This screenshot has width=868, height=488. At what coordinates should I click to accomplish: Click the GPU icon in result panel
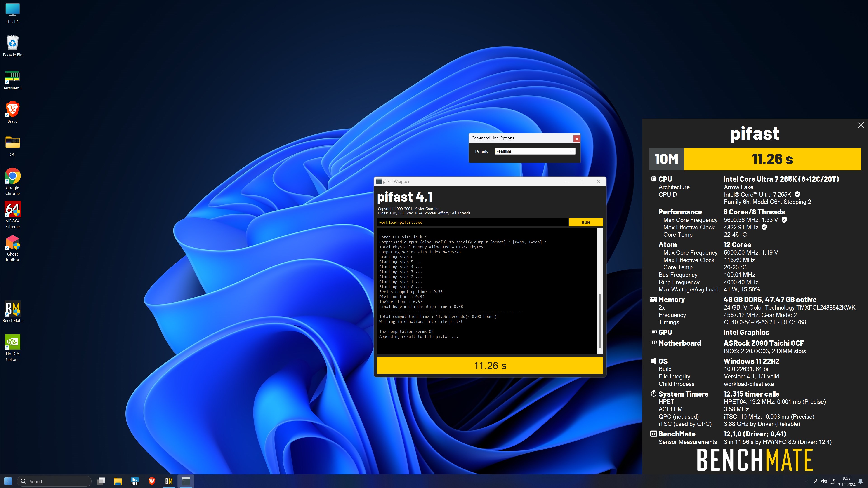click(x=653, y=332)
